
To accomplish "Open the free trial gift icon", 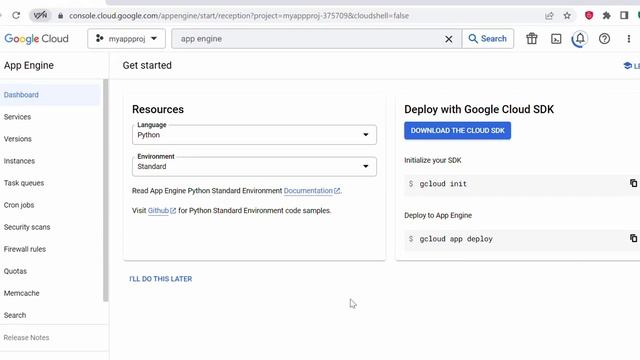I will pyautogui.click(x=531, y=39).
